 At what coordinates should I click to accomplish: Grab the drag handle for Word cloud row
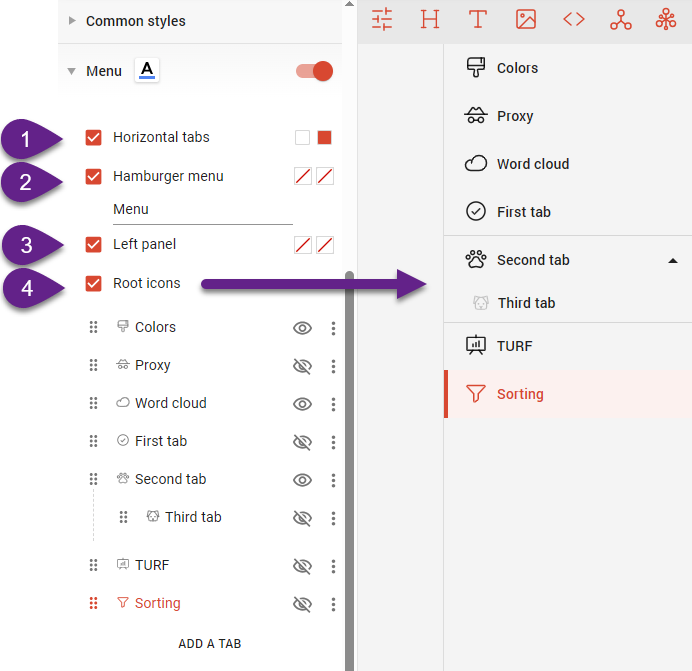(94, 403)
